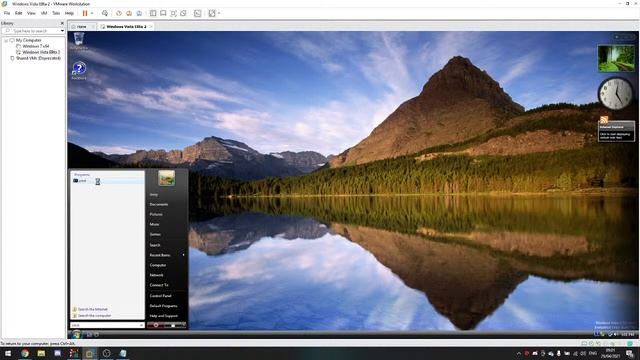This screenshot has height=360, width=640.
Task: Open Default Programs from the Start menu
Action: pos(163,306)
